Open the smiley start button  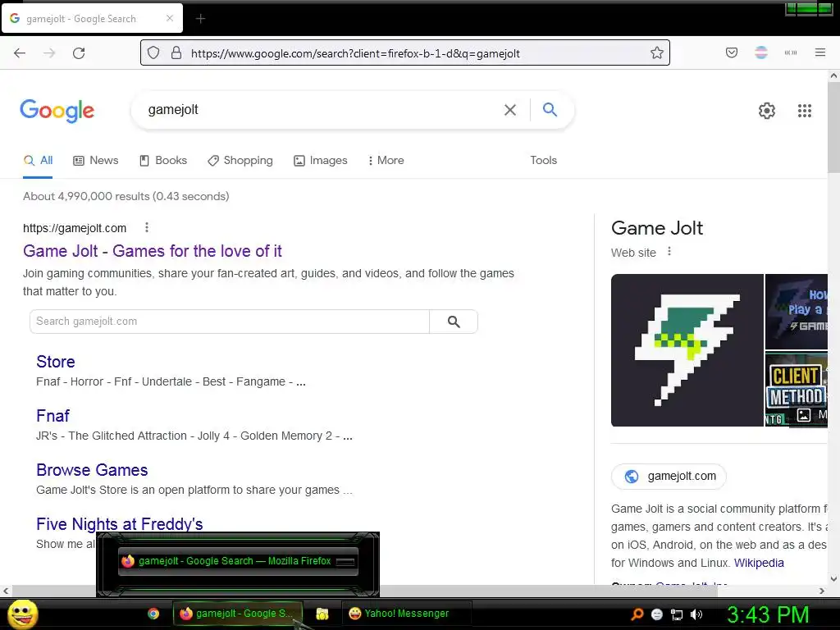(24, 614)
